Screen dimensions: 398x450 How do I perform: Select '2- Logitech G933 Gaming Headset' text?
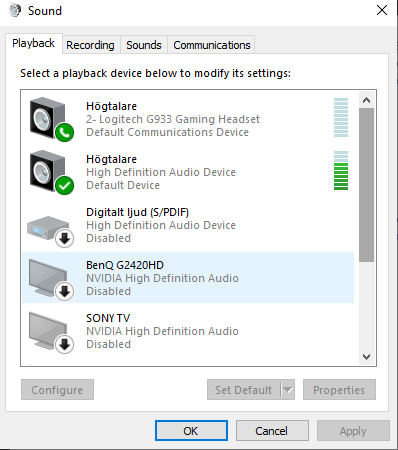pos(173,119)
